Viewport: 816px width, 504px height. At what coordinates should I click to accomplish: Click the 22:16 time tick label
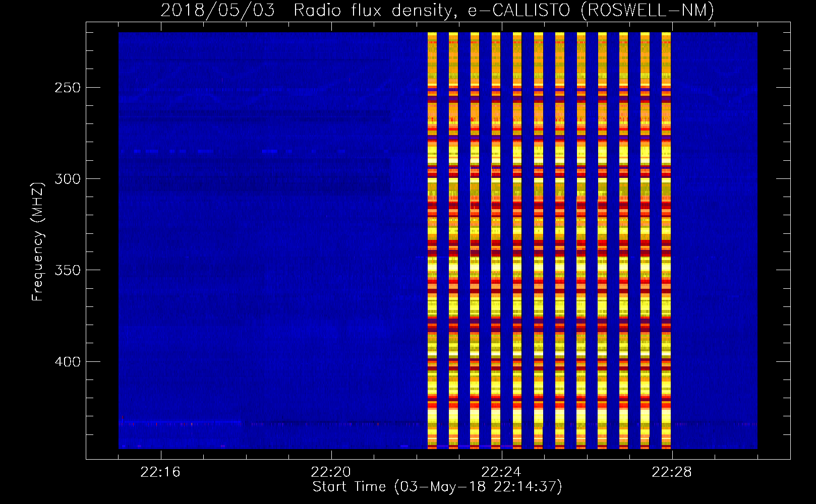[160, 472]
